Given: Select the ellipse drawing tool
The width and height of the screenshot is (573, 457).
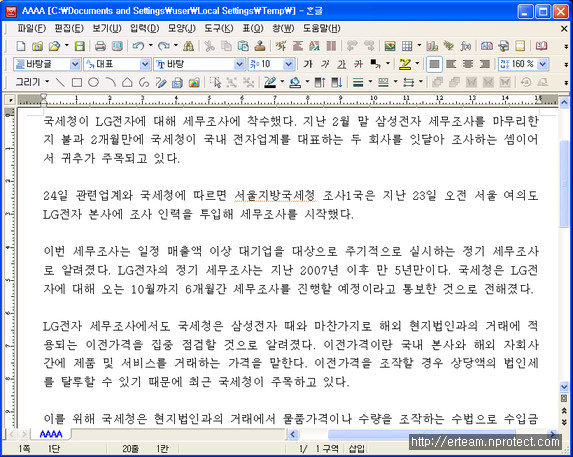Looking at the screenshot, I should [x=94, y=83].
